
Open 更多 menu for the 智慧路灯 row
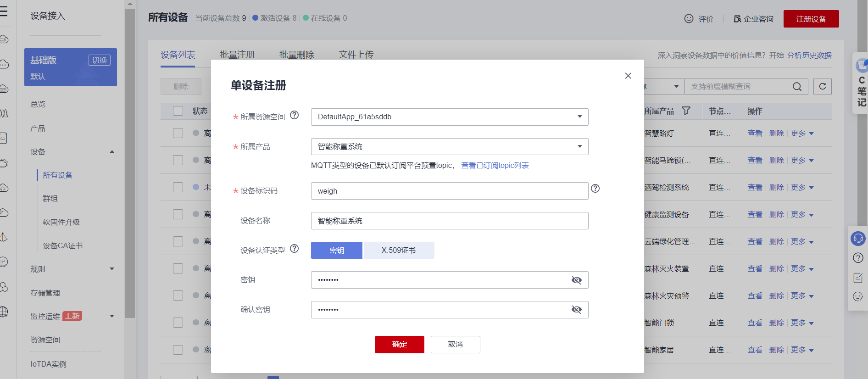(802, 133)
